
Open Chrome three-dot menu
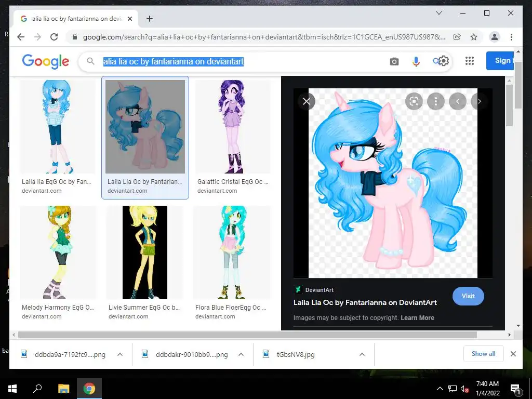[x=511, y=37]
